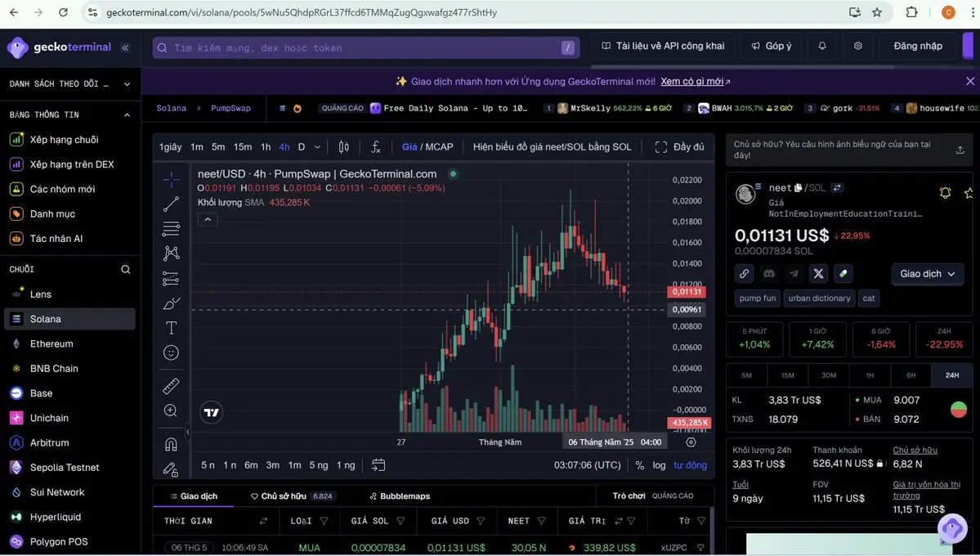Open the go-to-date calendar icon
980x556 pixels.
(x=378, y=464)
